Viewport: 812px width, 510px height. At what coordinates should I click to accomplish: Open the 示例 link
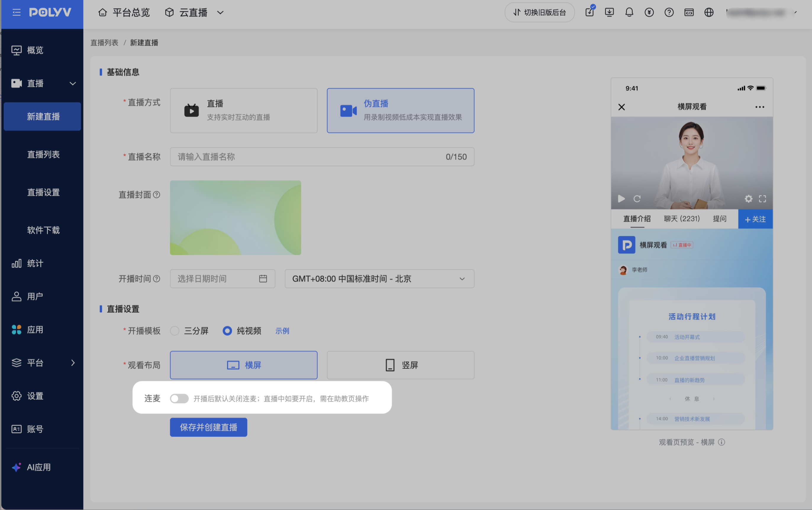pos(282,331)
